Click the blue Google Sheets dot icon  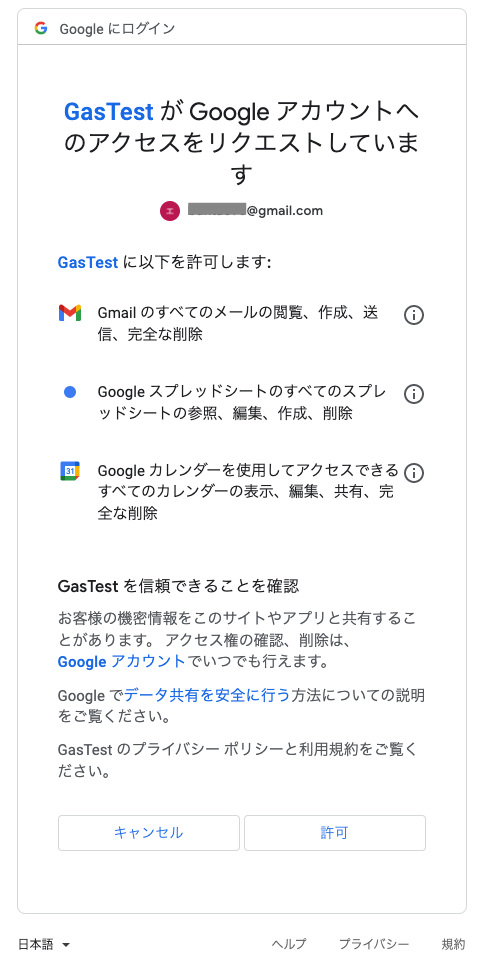click(x=70, y=392)
